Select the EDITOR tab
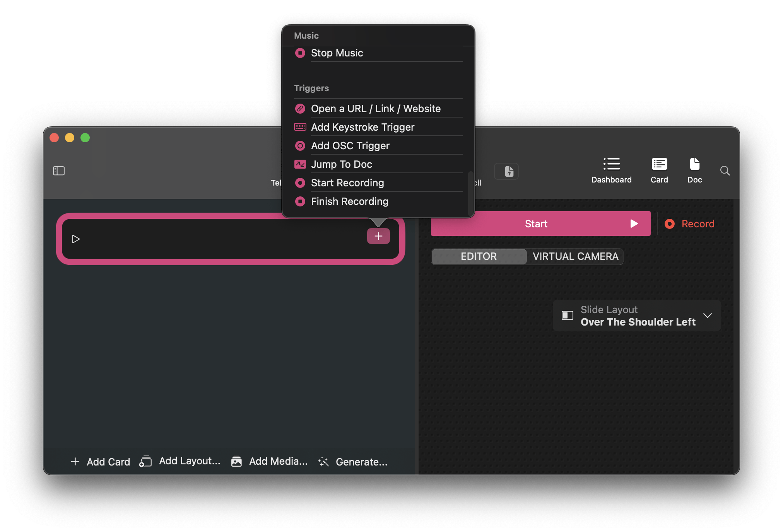Viewport: 783px width, 532px height. 479,256
